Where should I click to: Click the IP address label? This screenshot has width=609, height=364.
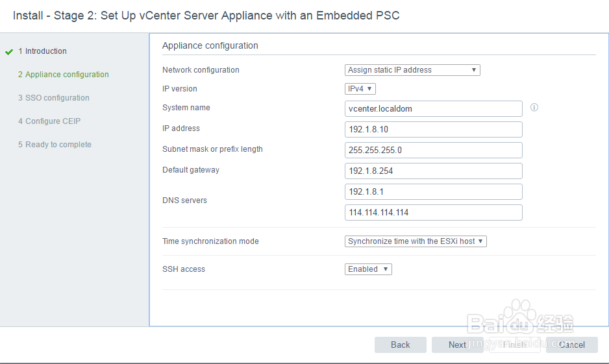181,128
